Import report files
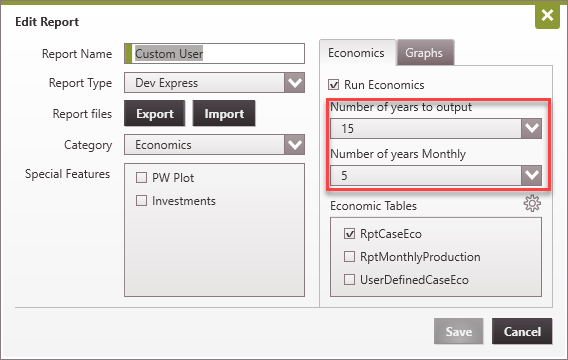 224,114
